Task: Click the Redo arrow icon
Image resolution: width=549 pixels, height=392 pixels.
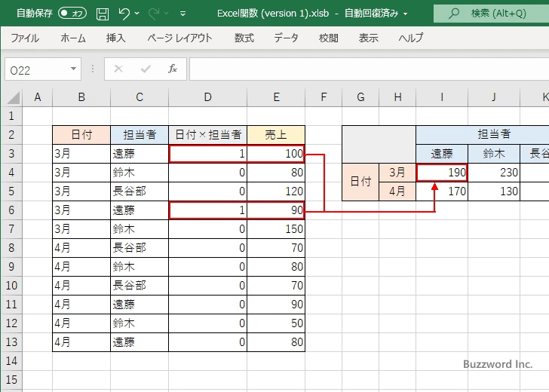Action: (x=153, y=14)
